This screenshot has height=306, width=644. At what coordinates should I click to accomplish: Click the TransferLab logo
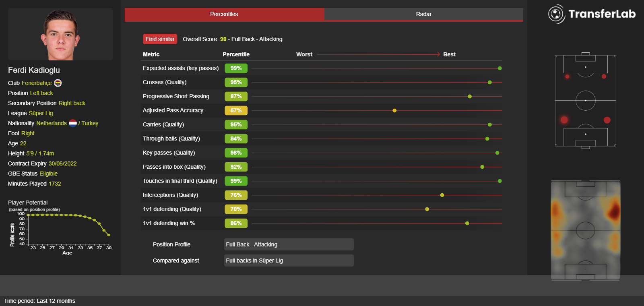[x=592, y=14]
